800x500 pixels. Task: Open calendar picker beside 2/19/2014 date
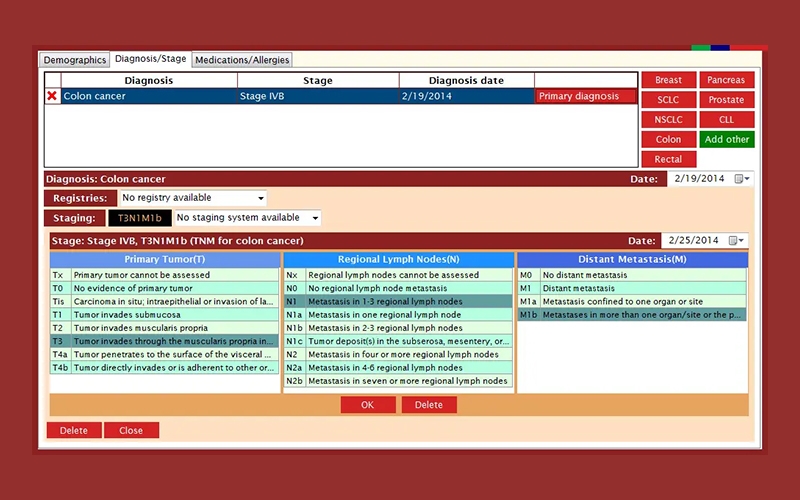click(742, 179)
